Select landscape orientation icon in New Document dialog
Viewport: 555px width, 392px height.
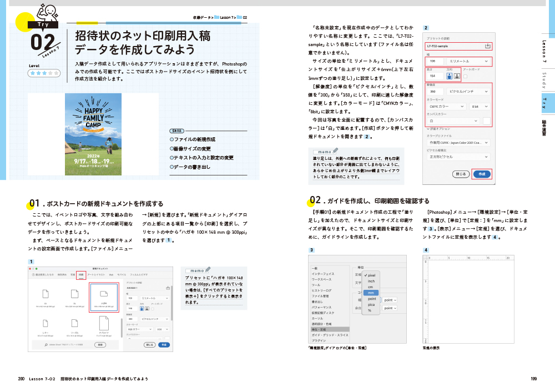coord(147,308)
